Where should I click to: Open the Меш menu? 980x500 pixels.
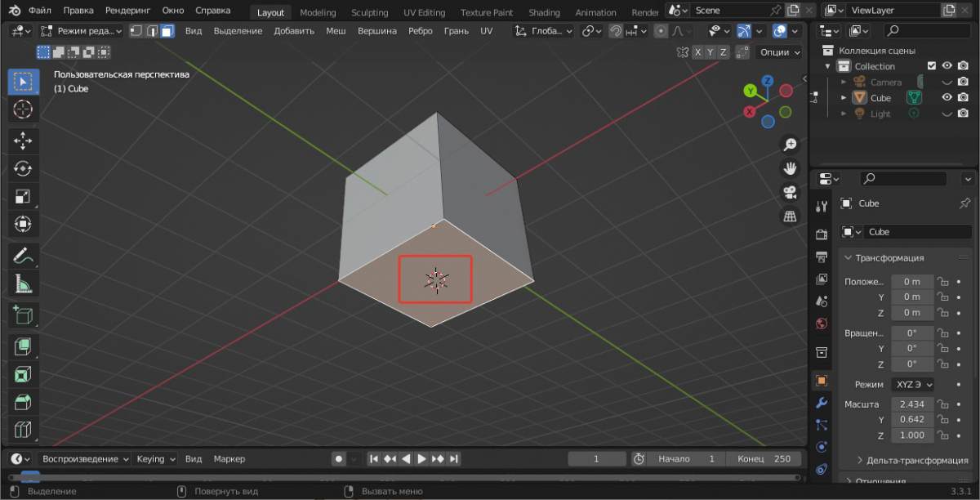point(336,31)
